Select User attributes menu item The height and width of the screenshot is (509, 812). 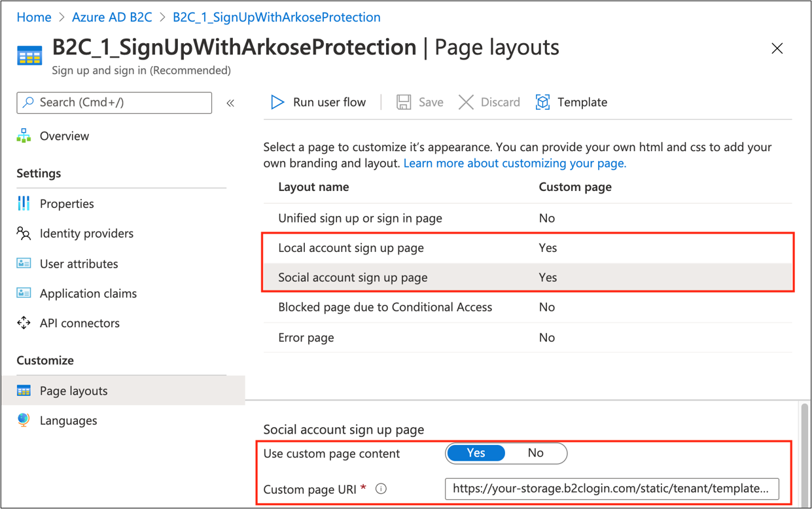tap(79, 264)
